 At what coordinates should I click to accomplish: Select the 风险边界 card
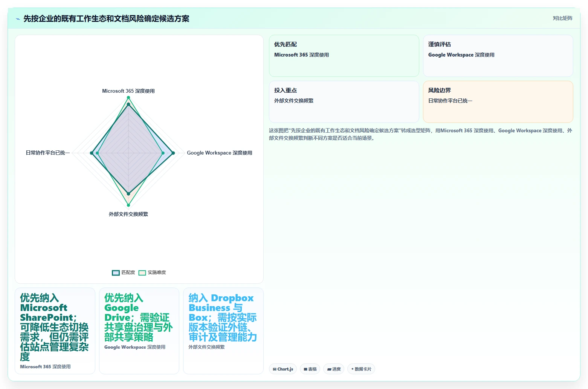click(x=498, y=102)
